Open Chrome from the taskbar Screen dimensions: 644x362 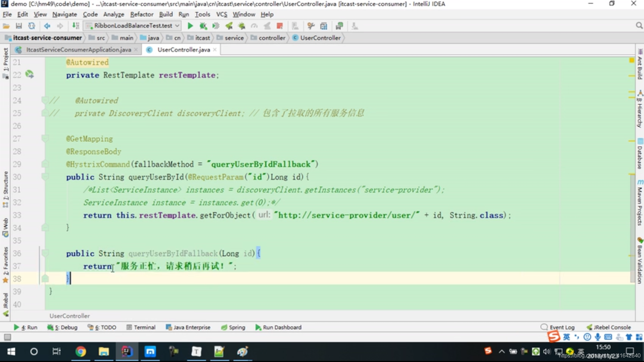[x=80, y=351]
